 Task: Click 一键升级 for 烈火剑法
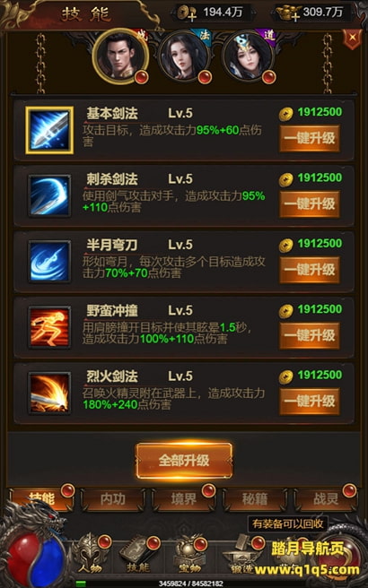pyautogui.click(x=310, y=402)
